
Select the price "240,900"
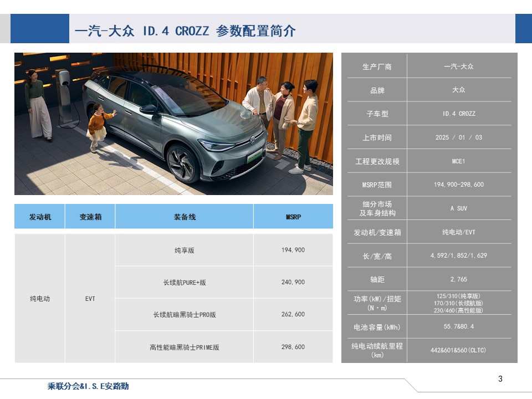click(x=293, y=282)
